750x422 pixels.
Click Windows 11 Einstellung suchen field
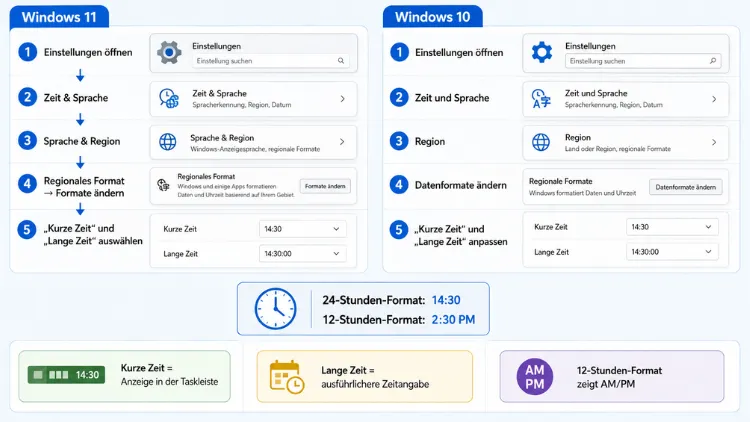coord(271,61)
